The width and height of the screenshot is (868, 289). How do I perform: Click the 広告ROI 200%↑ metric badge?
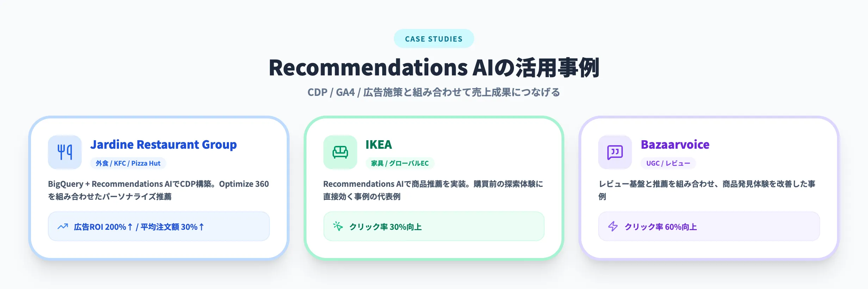159,226
